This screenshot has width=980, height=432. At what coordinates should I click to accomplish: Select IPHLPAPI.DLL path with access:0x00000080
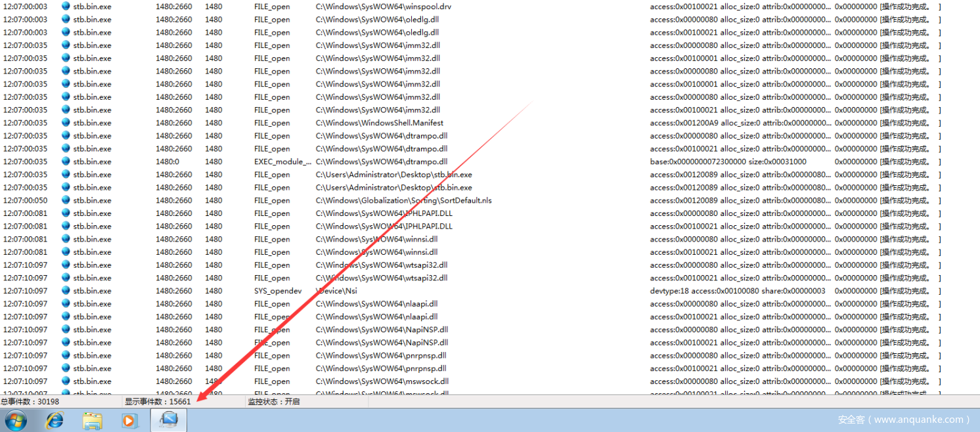point(384,213)
